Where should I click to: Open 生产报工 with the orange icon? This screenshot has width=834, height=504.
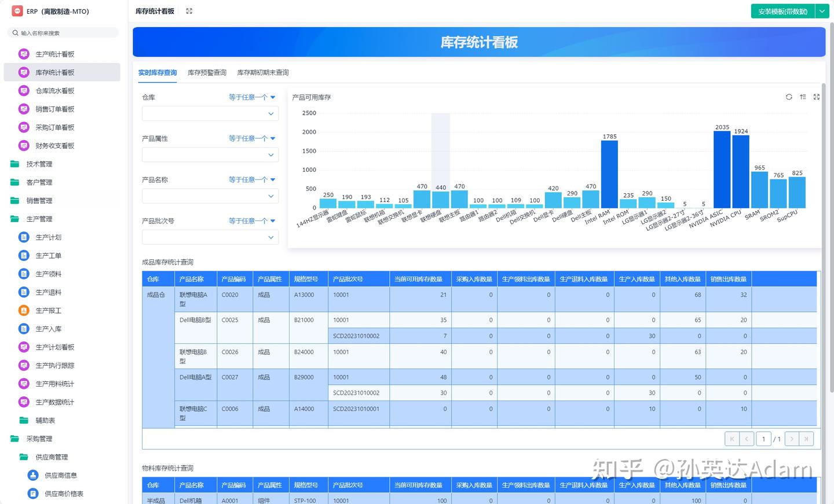48,311
